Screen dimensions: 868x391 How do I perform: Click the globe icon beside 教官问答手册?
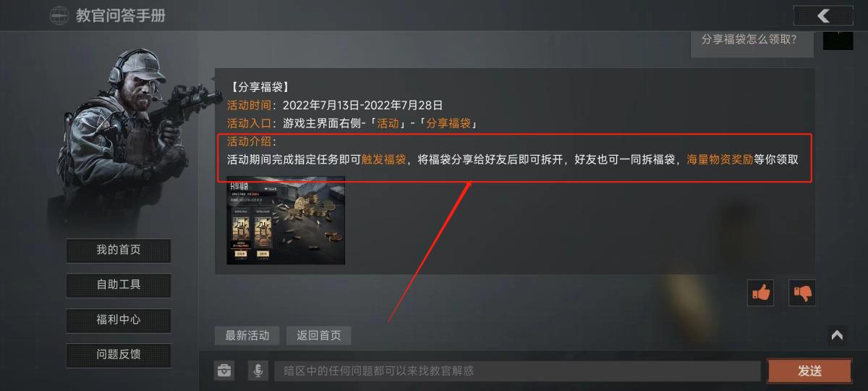(x=59, y=15)
